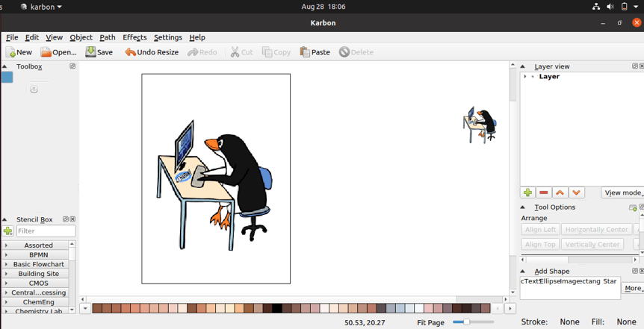The image size is (644, 329).
Task: Expand the Building Site stencil category
Action: pos(6,274)
